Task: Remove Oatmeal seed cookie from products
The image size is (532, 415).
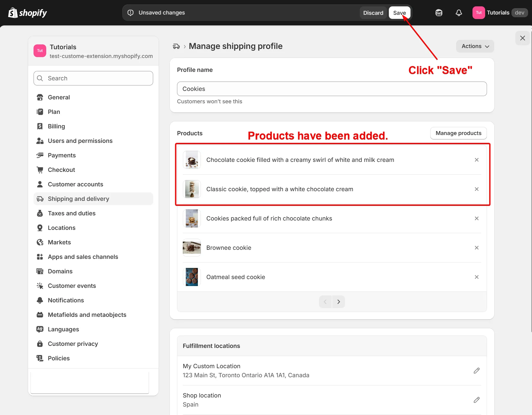Action: coord(476,277)
